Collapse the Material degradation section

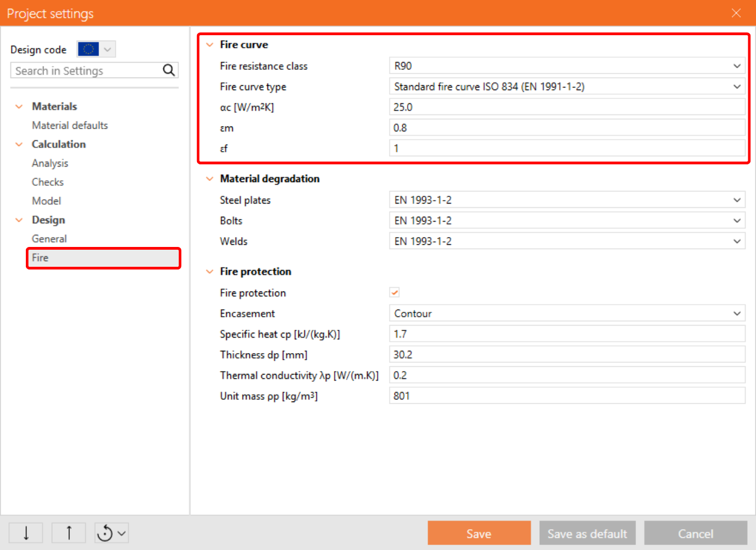coord(210,179)
